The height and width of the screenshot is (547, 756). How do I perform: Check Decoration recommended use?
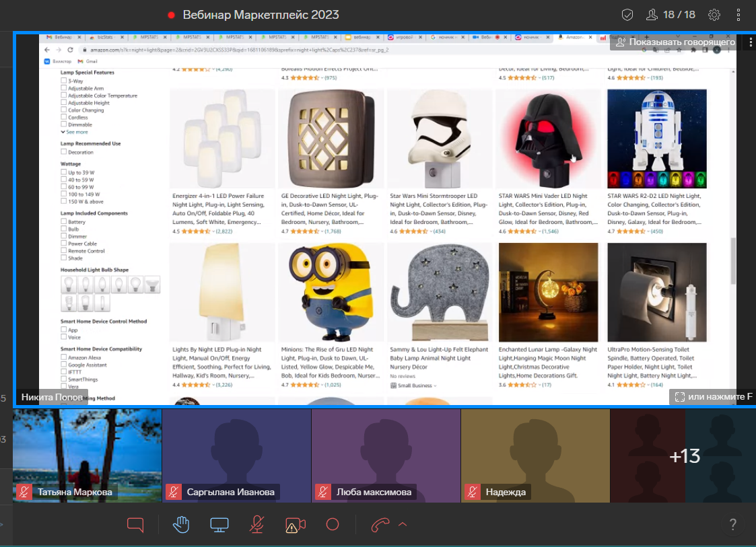pyautogui.click(x=64, y=152)
